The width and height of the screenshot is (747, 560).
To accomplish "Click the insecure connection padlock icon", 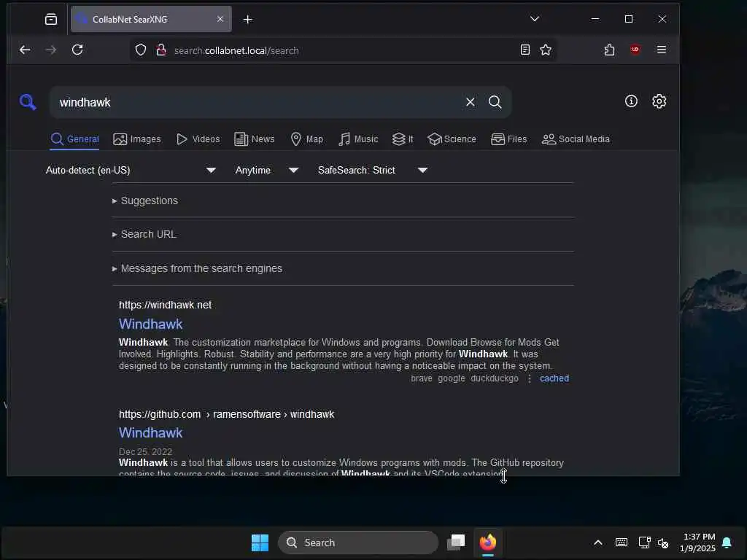I will coord(161,50).
